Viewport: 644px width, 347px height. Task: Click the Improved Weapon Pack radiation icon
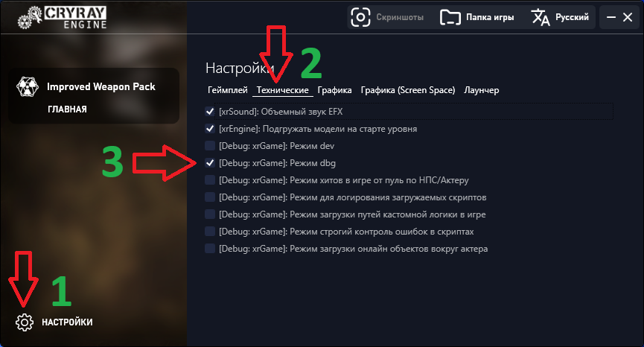[28, 86]
